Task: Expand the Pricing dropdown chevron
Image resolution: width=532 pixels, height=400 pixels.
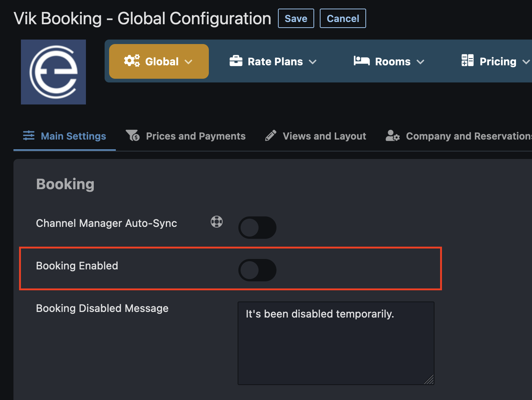Action: coord(526,62)
